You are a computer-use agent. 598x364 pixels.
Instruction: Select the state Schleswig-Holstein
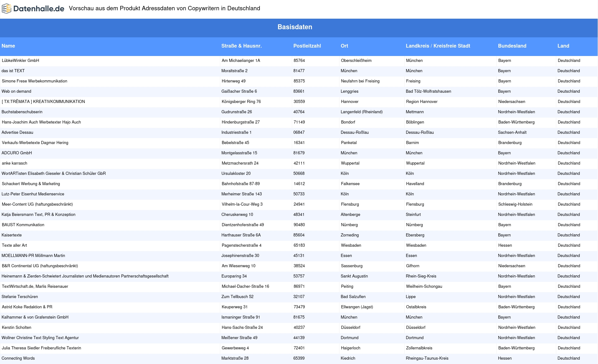click(x=515, y=204)
